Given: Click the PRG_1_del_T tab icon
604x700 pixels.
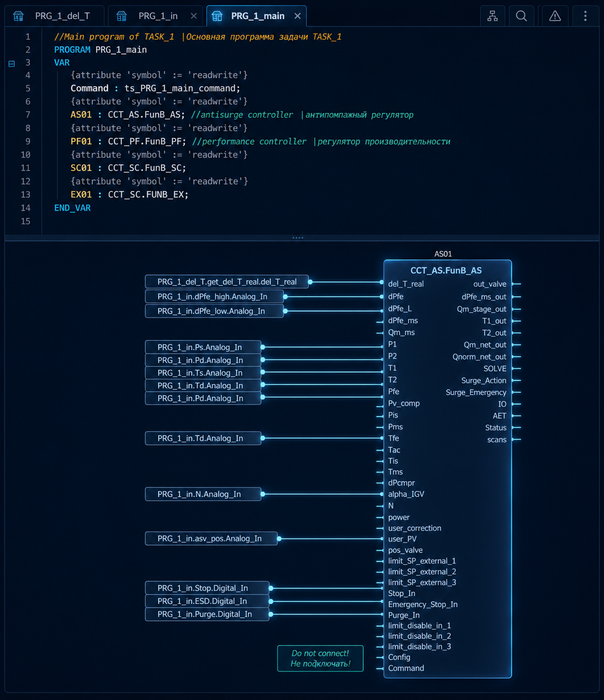Looking at the screenshot, I should pos(18,16).
